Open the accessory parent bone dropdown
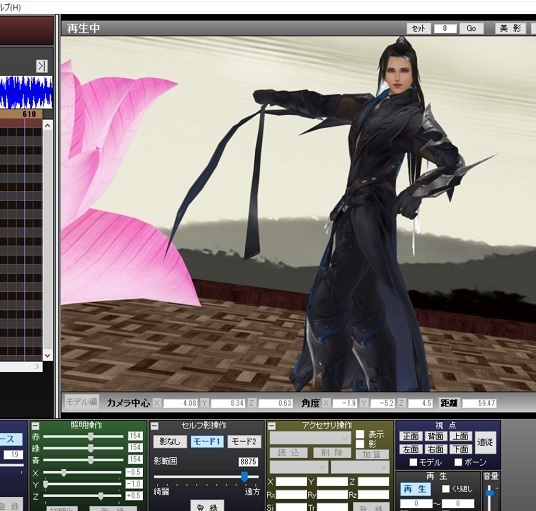 [x=360, y=467]
